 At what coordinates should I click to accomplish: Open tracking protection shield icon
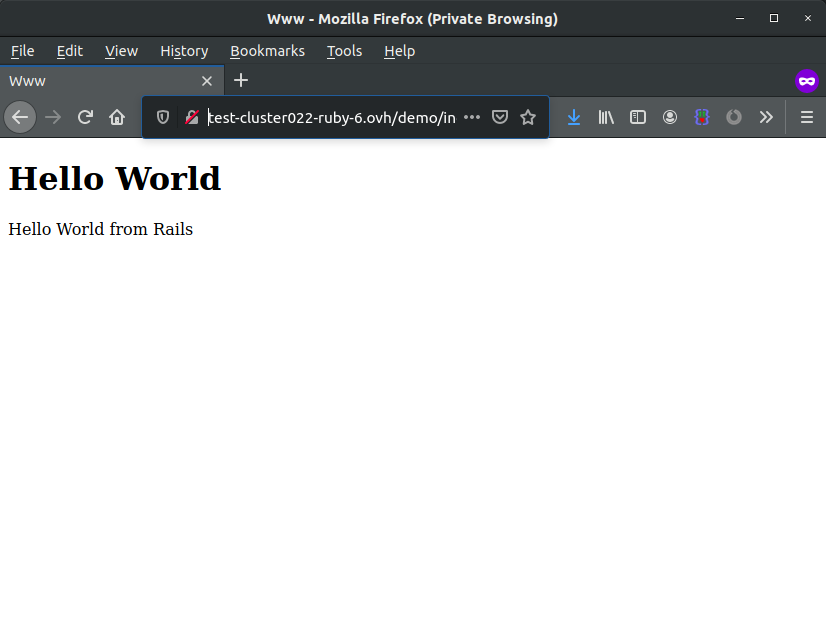tap(163, 117)
